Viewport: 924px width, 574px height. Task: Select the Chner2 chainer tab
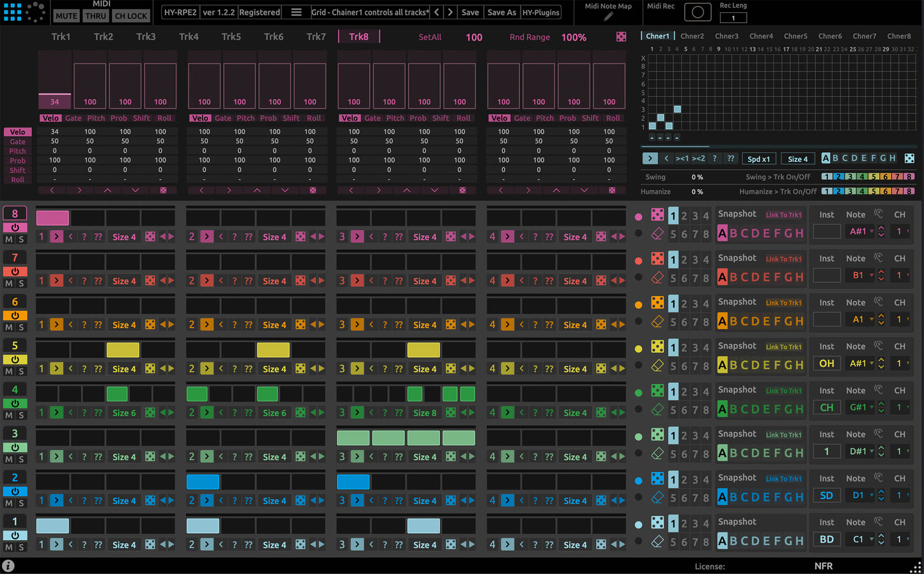(x=692, y=36)
